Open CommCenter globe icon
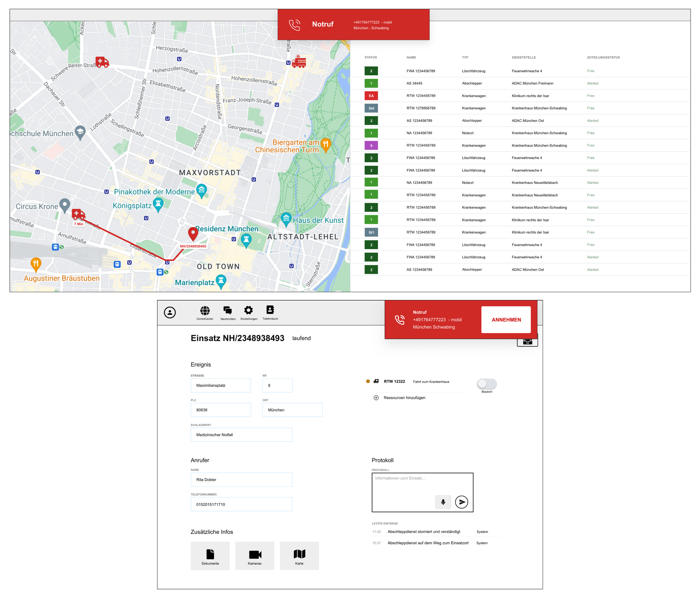This screenshot has width=700, height=600. (x=205, y=310)
